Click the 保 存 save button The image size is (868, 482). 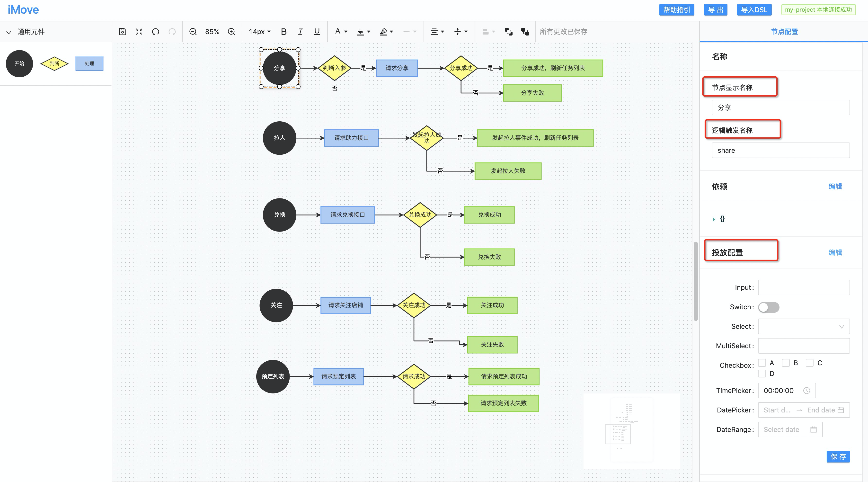click(838, 457)
